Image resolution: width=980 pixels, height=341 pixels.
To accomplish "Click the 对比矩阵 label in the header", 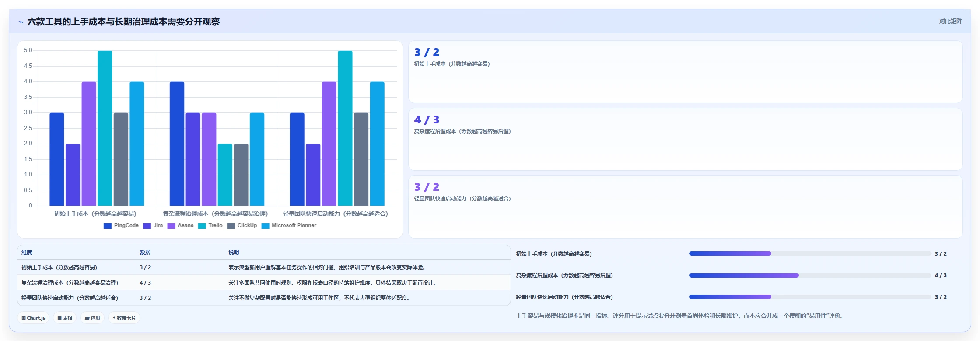I will [x=950, y=21].
